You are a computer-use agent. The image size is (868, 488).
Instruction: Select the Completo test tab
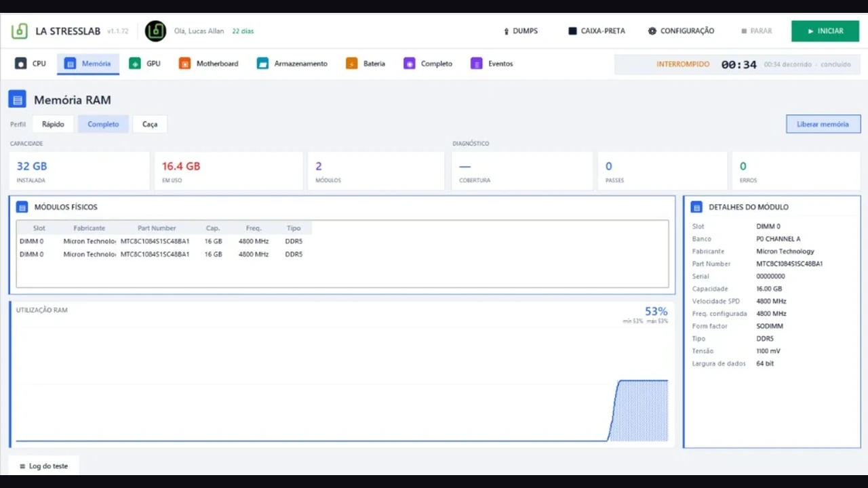pos(428,64)
